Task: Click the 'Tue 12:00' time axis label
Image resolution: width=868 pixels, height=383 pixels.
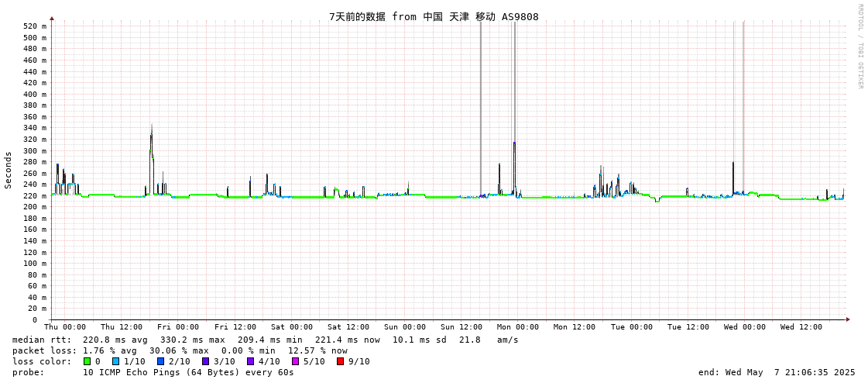Action: pyautogui.click(x=688, y=327)
